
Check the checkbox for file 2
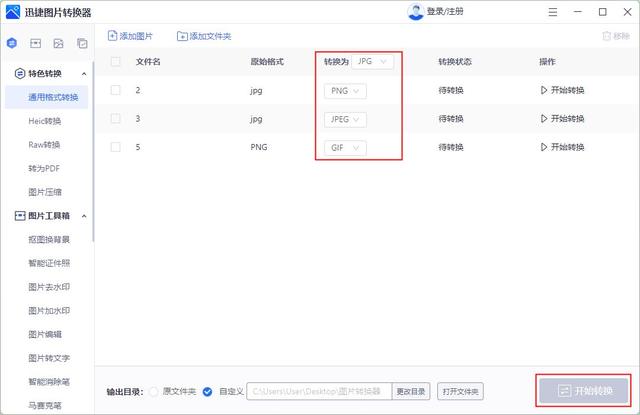tap(116, 90)
